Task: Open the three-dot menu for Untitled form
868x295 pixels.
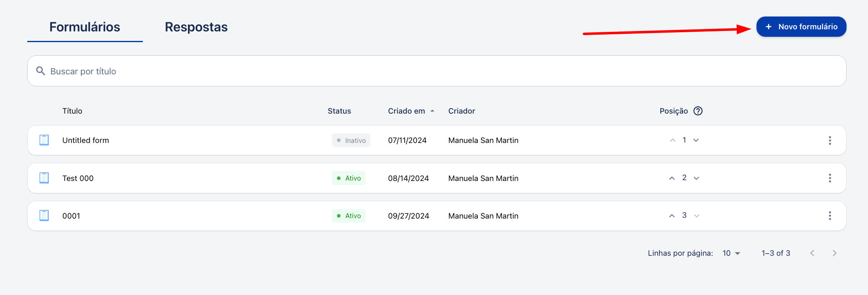Action: pos(830,140)
